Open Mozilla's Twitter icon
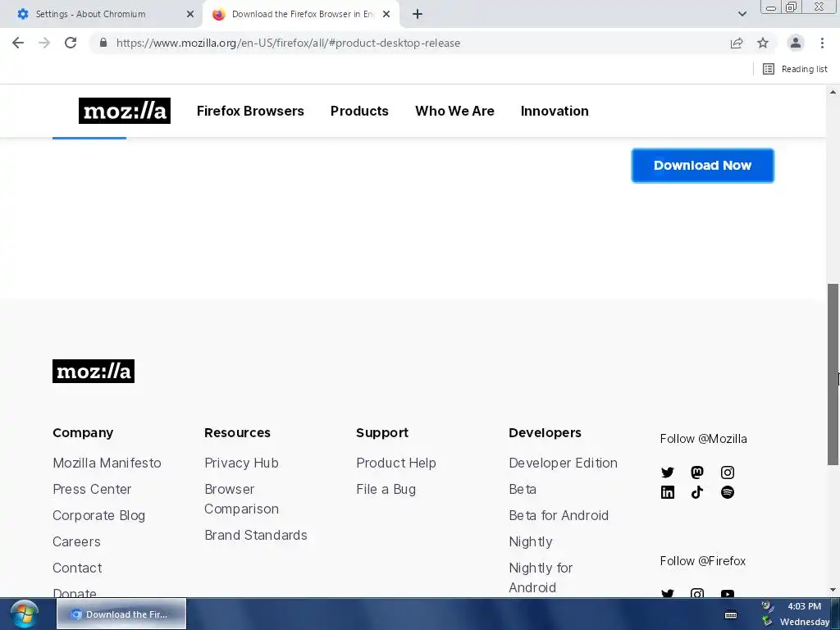The width and height of the screenshot is (840, 630). [668, 472]
